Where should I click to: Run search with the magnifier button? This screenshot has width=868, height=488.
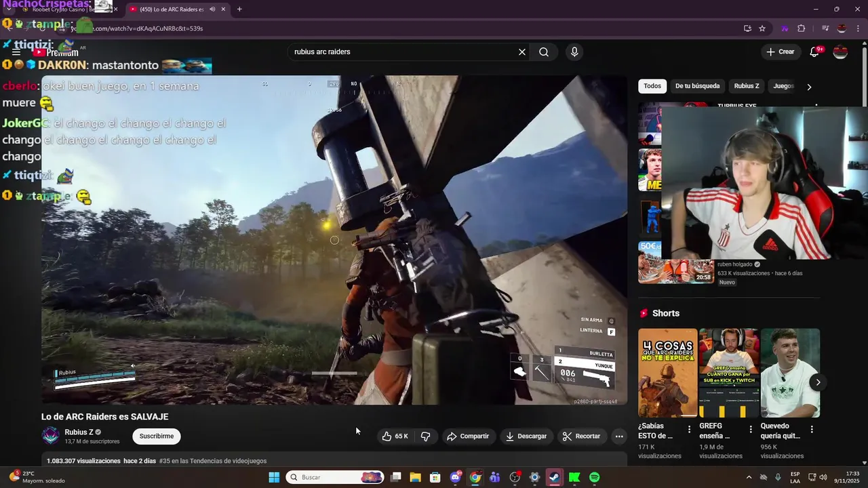[544, 52]
